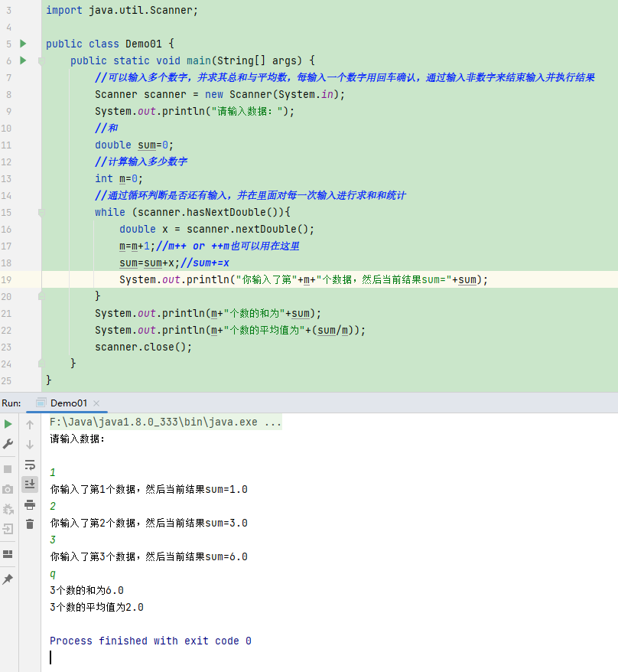Click the print icon in console toolbar
This screenshot has width=618, height=672.
point(30,504)
